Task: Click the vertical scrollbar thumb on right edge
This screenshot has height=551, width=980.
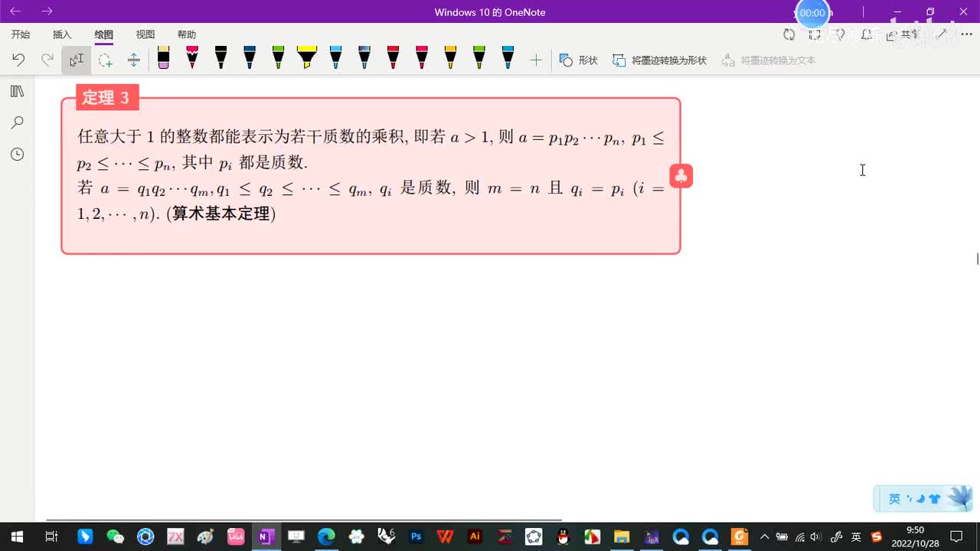Action: tap(977, 259)
